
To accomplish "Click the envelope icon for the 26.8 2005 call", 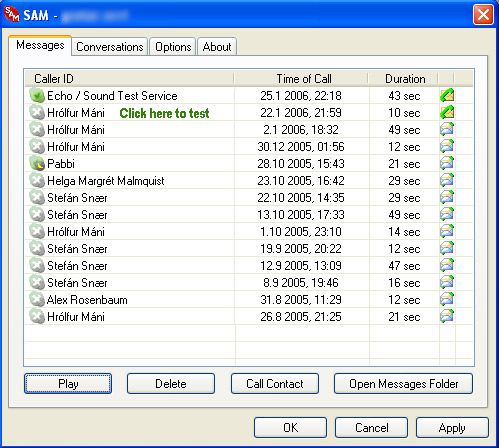I will 447,316.
